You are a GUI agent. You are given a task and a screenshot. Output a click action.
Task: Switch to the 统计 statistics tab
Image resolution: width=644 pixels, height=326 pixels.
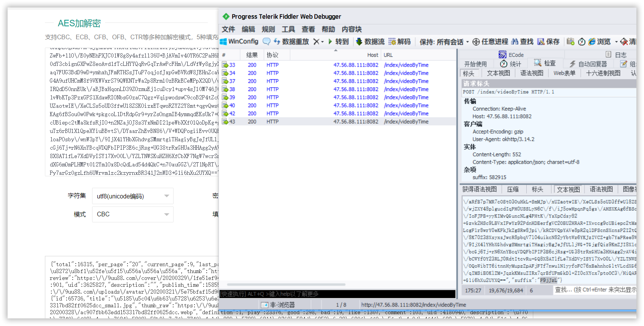(x=511, y=64)
